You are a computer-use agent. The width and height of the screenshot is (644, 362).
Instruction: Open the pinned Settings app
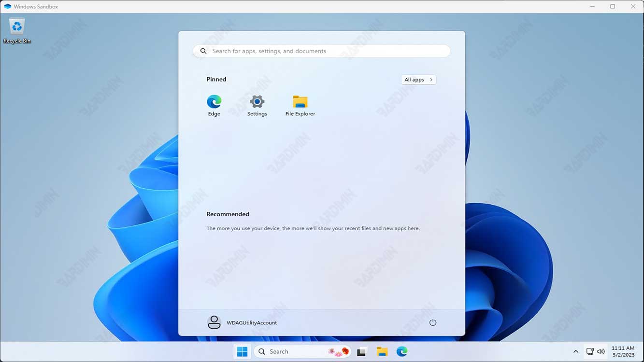(257, 106)
